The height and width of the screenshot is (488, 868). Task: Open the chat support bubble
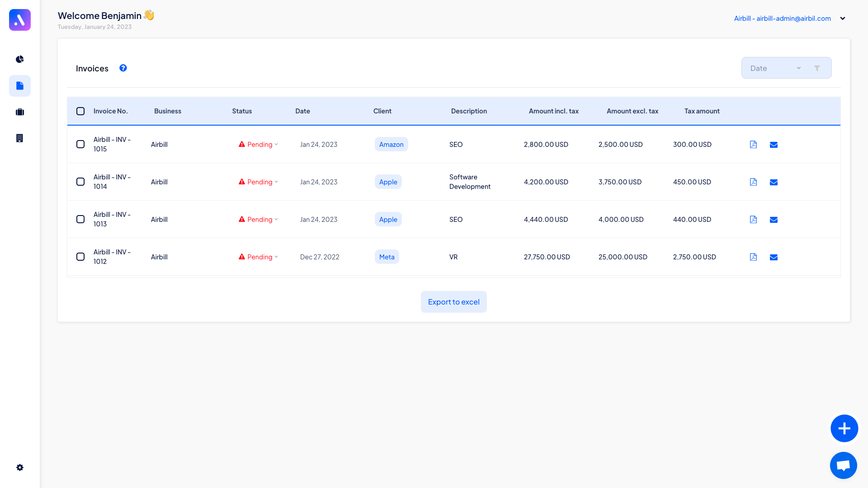844,465
